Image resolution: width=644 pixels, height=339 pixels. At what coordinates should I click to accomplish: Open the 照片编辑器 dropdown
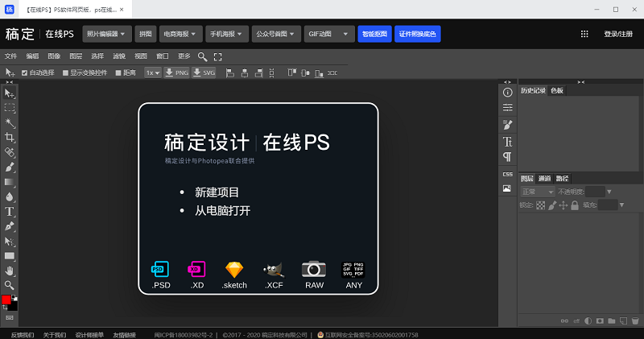[x=107, y=34]
